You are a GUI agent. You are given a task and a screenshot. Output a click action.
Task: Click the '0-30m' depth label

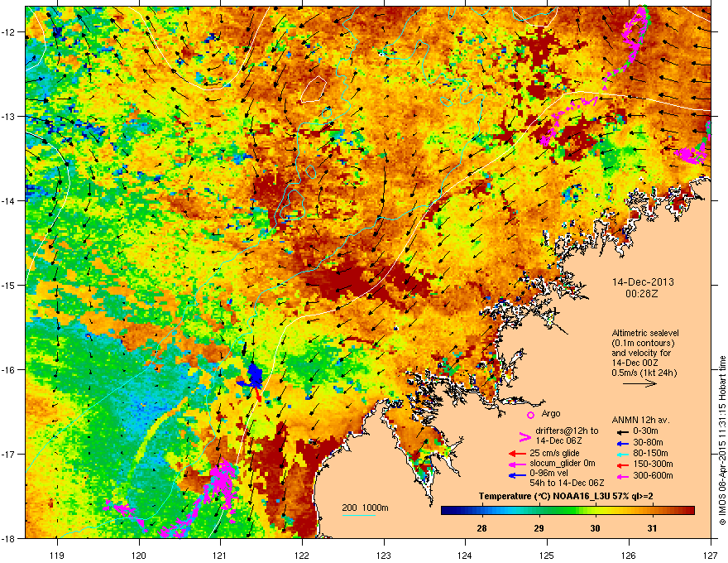[x=645, y=431]
